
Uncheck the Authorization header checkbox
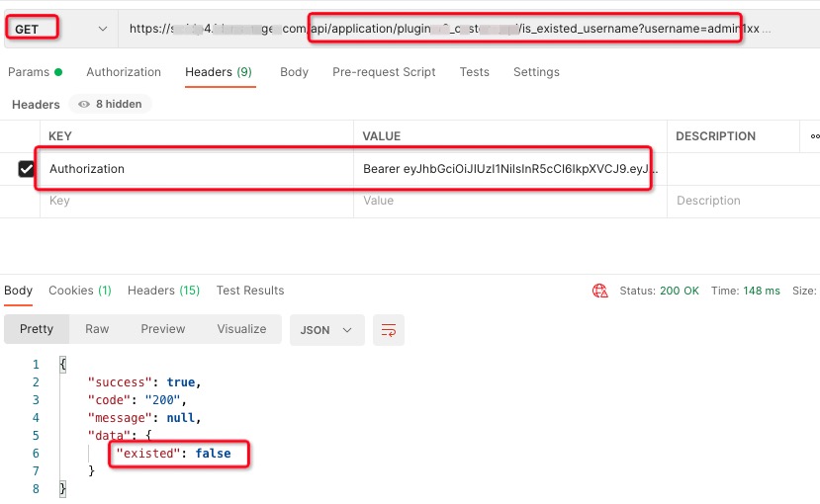pyautogui.click(x=27, y=169)
